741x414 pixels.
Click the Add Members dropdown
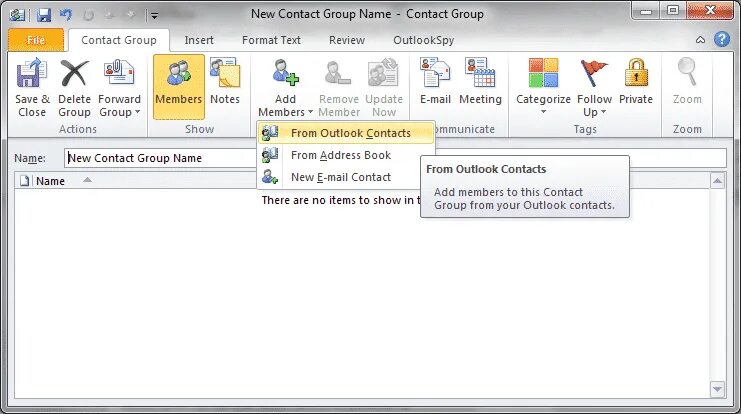(x=285, y=88)
